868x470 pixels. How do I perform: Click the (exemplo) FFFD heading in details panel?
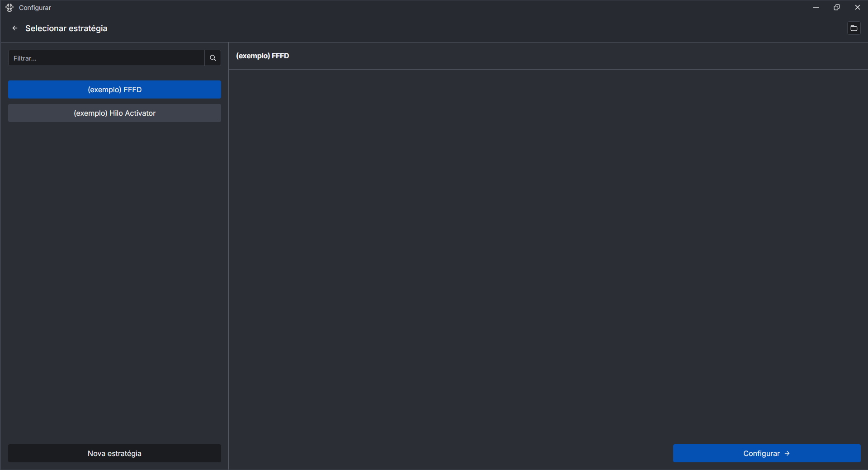tap(262, 56)
